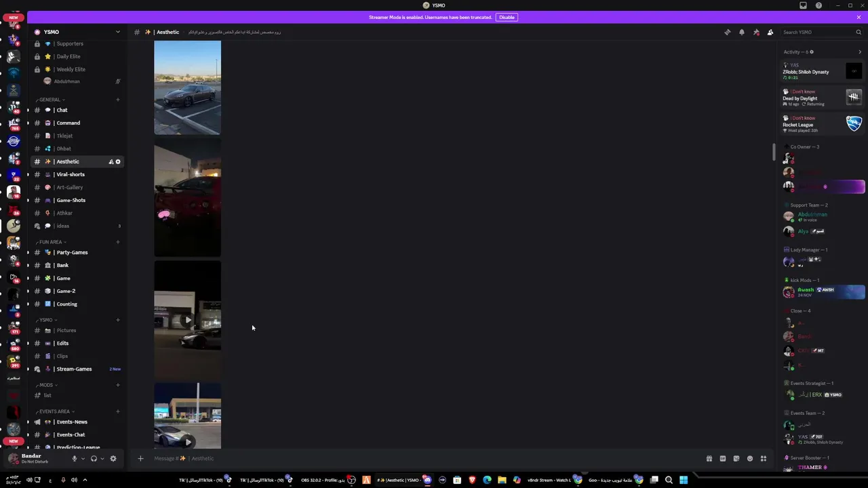Open headphone output options arrow
Image resolution: width=868 pixels, height=488 pixels.
tap(102, 458)
